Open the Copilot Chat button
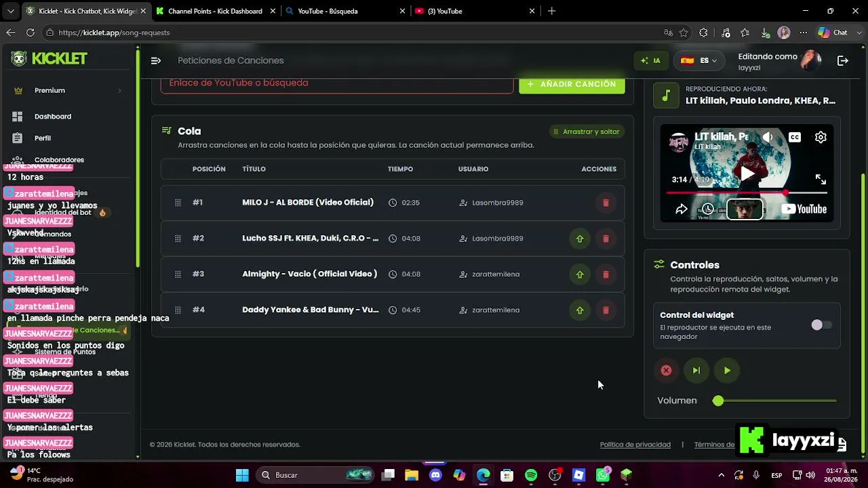Screen dimensions: 868x488 point(833,33)
